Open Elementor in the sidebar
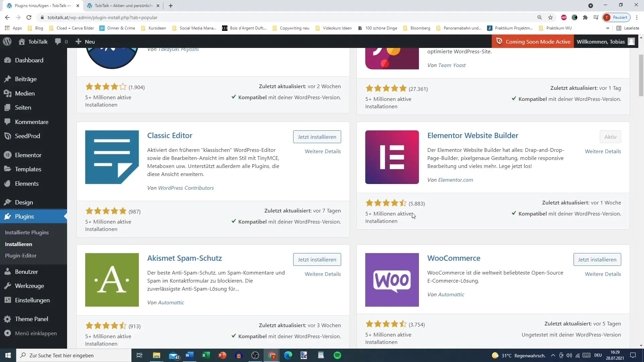Image resolution: width=644 pixels, height=362 pixels. point(28,155)
